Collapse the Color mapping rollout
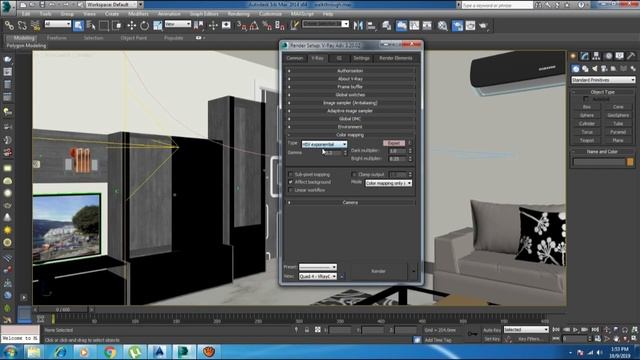Screen dimensions: 640x360 pyautogui.click(x=350, y=135)
